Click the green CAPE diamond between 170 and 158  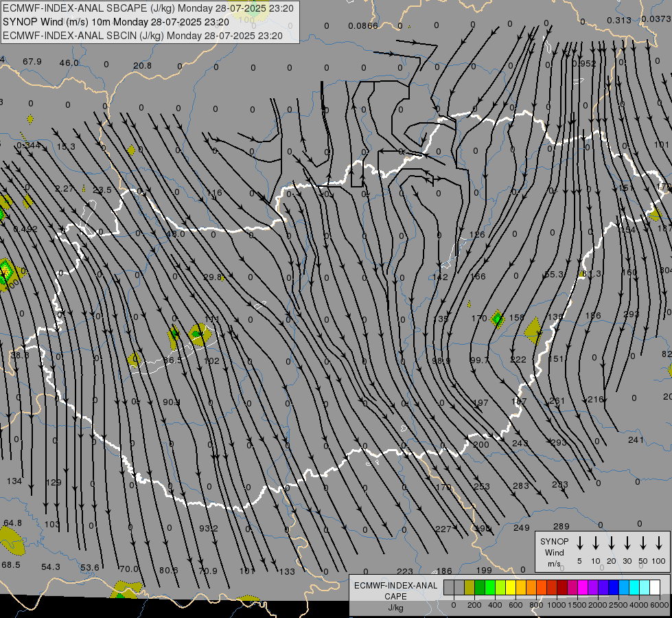[497, 319]
